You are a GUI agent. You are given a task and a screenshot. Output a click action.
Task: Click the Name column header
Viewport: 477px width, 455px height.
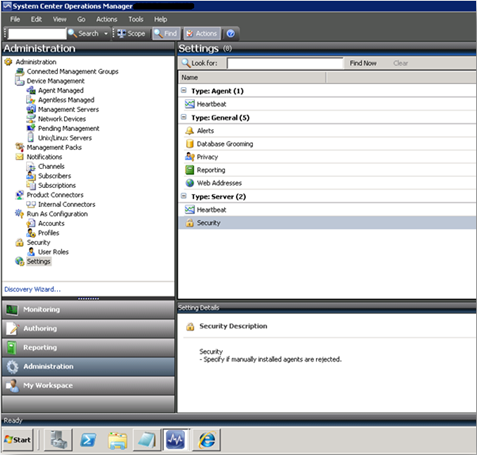(252, 77)
